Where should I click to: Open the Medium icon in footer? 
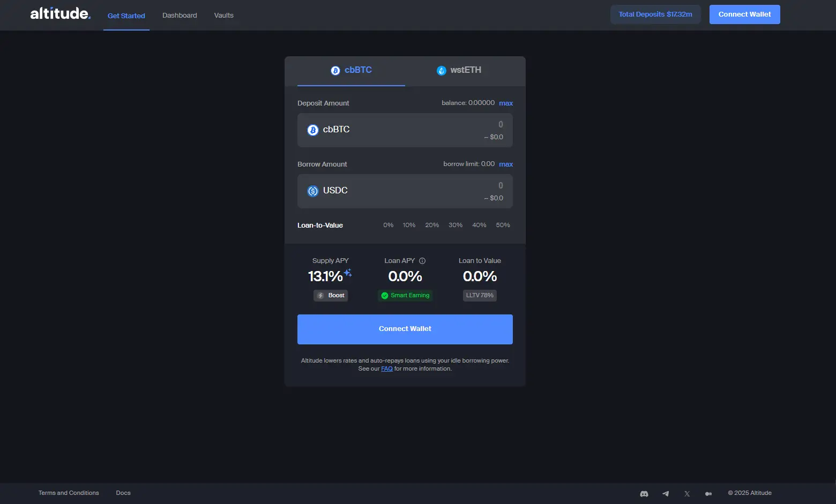coord(708,493)
